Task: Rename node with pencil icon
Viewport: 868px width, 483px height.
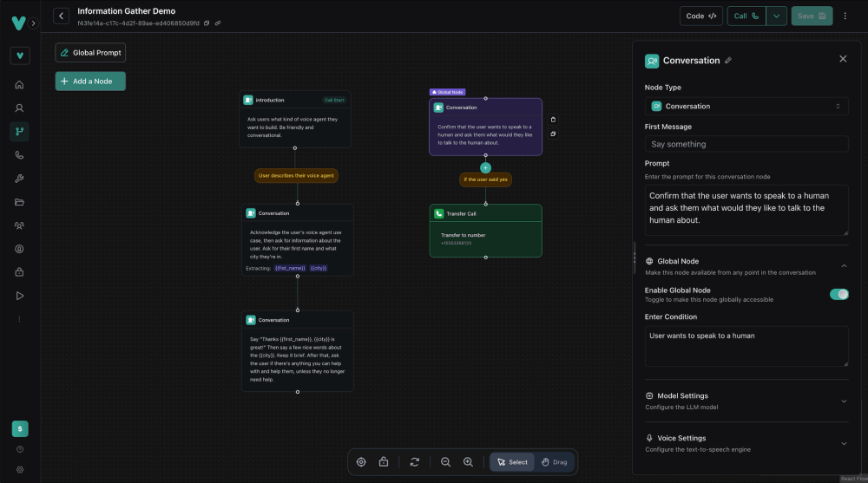Action: tap(728, 61)
